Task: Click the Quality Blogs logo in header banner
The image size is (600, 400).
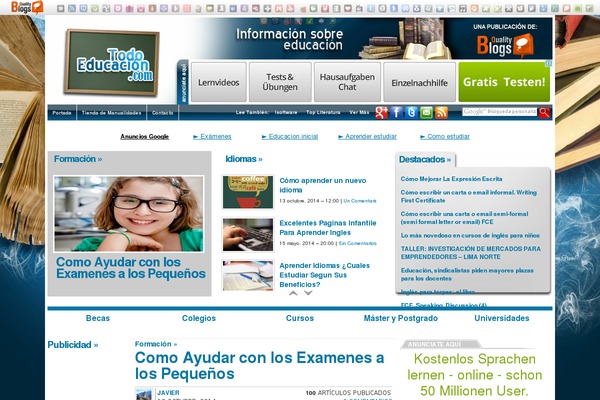Action: pyautogui.click(x=505, y=45)
